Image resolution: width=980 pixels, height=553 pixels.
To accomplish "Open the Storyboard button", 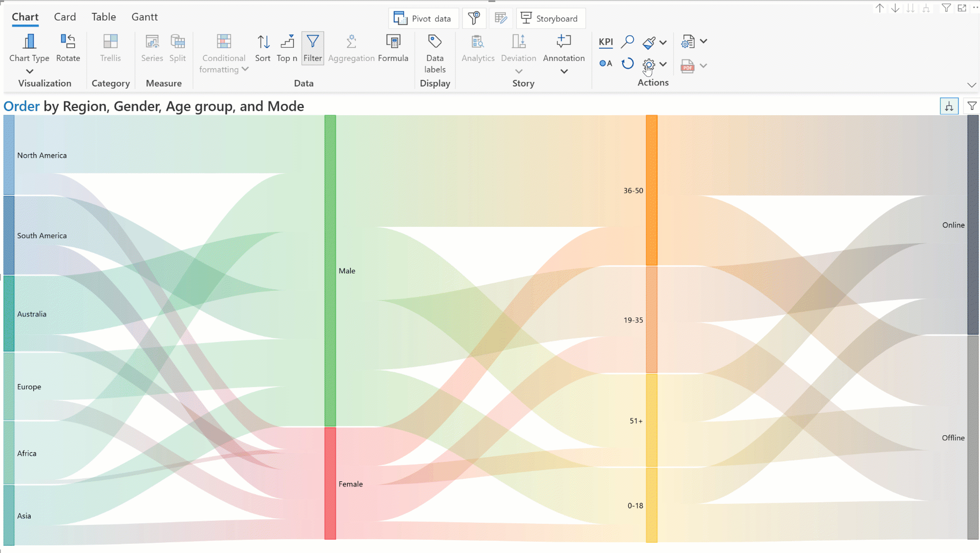I will pyautogui.click(x=550, y=18).
